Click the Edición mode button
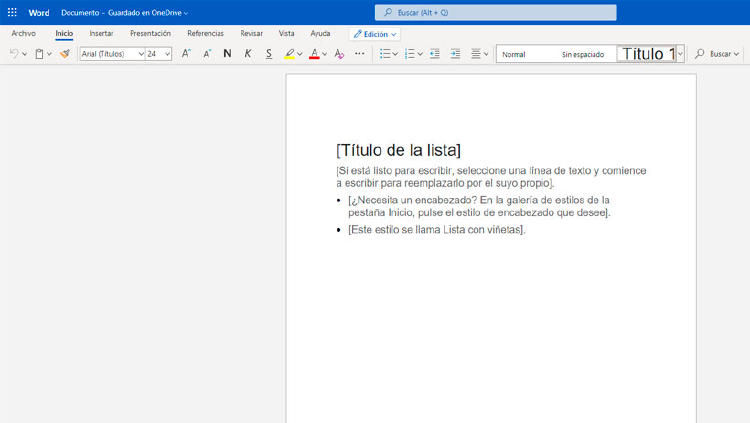Image resolution: width=750 pixels, height=423 pixels. click(375, 34)
